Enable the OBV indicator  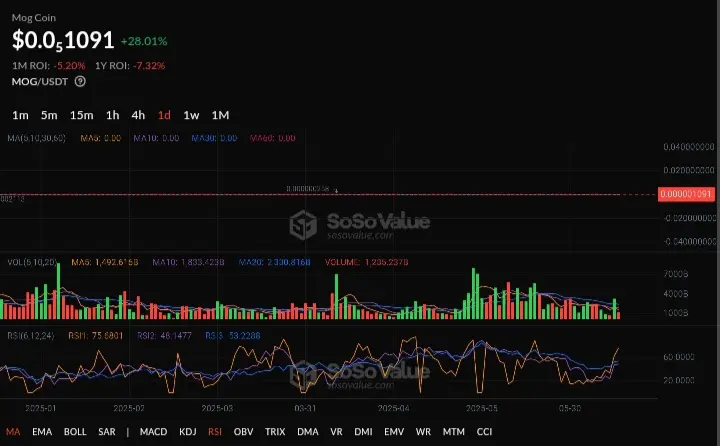(x=243, y=432)
